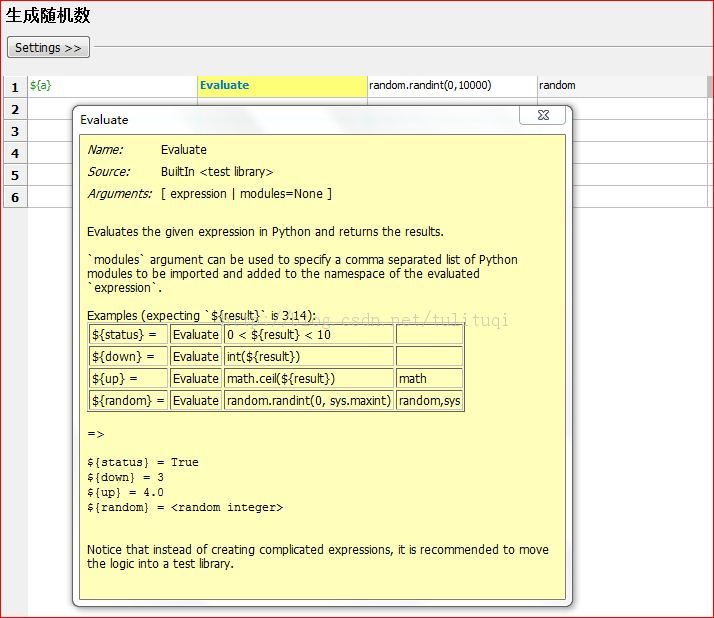Viewport: 714px width, 618px height.
Task: Click the math.ceil(${result}) example cell
Action: click(308, 379)
